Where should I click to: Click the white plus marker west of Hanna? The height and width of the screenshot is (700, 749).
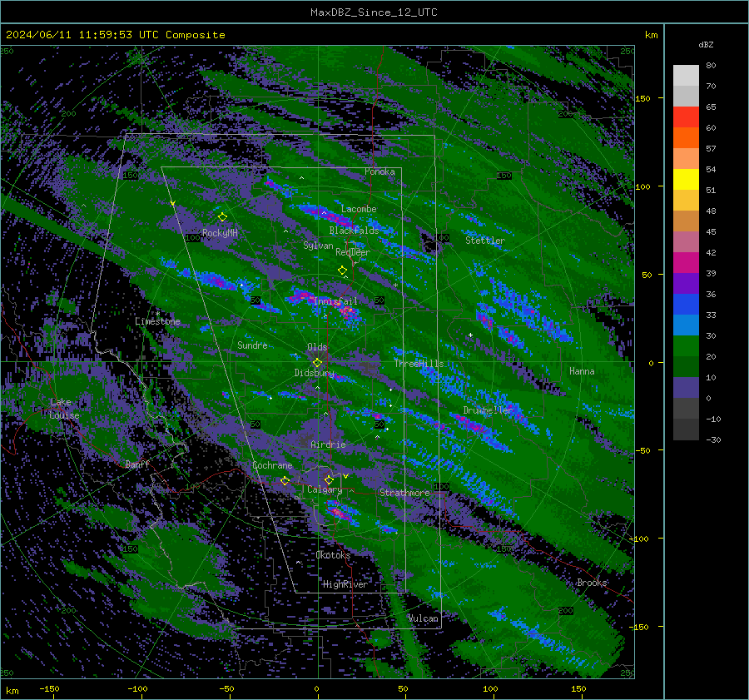(470, 335)
